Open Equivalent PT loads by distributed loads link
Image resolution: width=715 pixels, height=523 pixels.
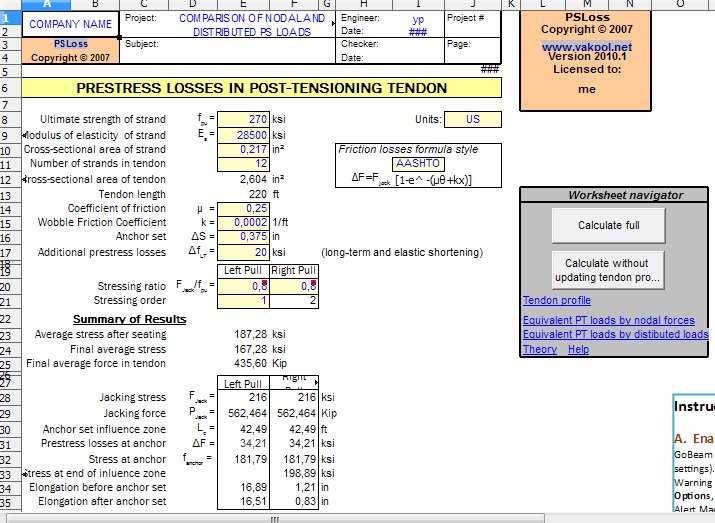point(616,334)
